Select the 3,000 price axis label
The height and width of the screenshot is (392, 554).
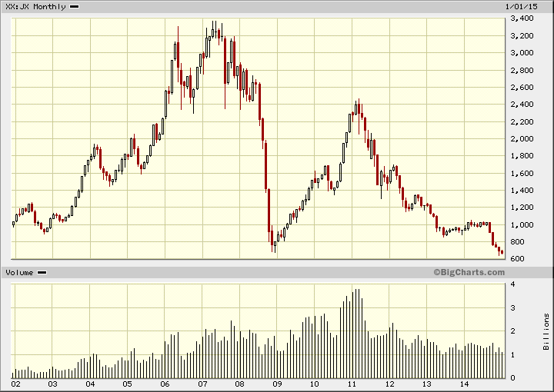point(522,52)
